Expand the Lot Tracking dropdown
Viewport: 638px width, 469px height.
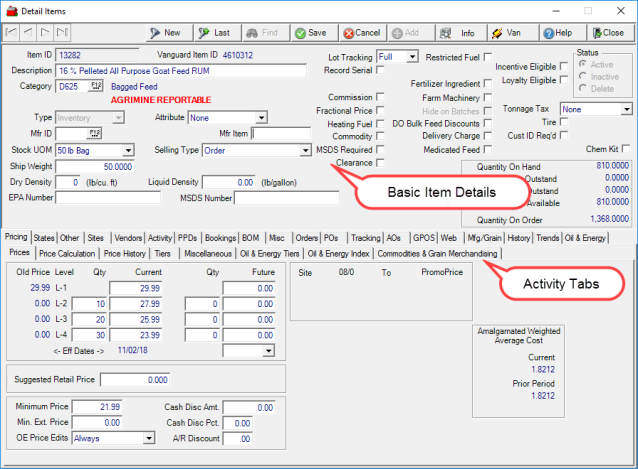pyautogui.click(x=412, y=57)
